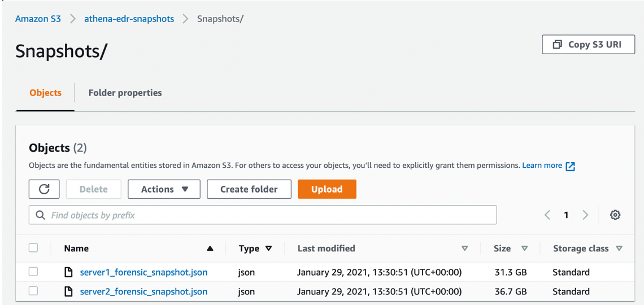Click next page arrow in pagination

tap(585, 215)
